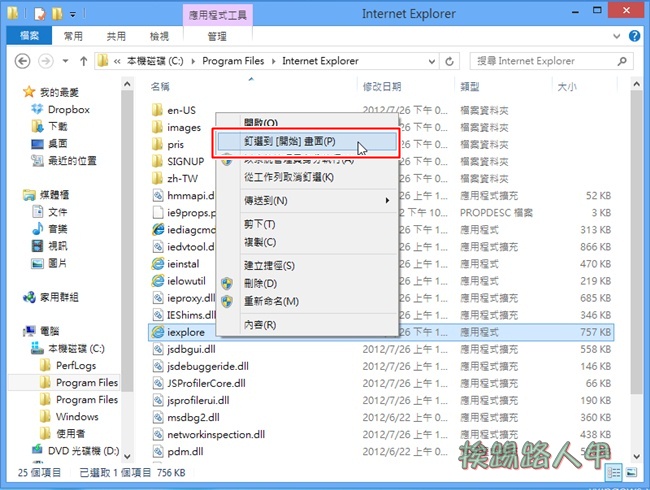The image size is (650, 490).
Task: Open the Help question mark icon
Action: [634, 36]
